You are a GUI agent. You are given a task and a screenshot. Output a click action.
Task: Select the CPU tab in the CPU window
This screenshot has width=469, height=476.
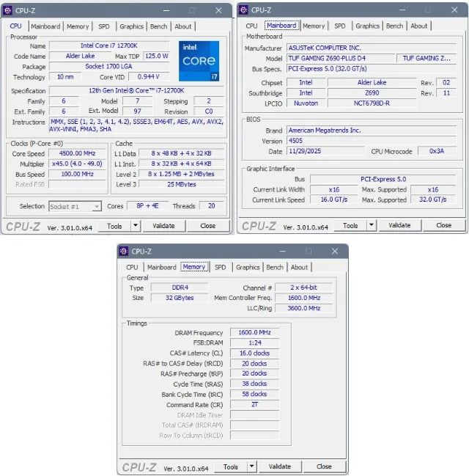(x=16, y=26)
